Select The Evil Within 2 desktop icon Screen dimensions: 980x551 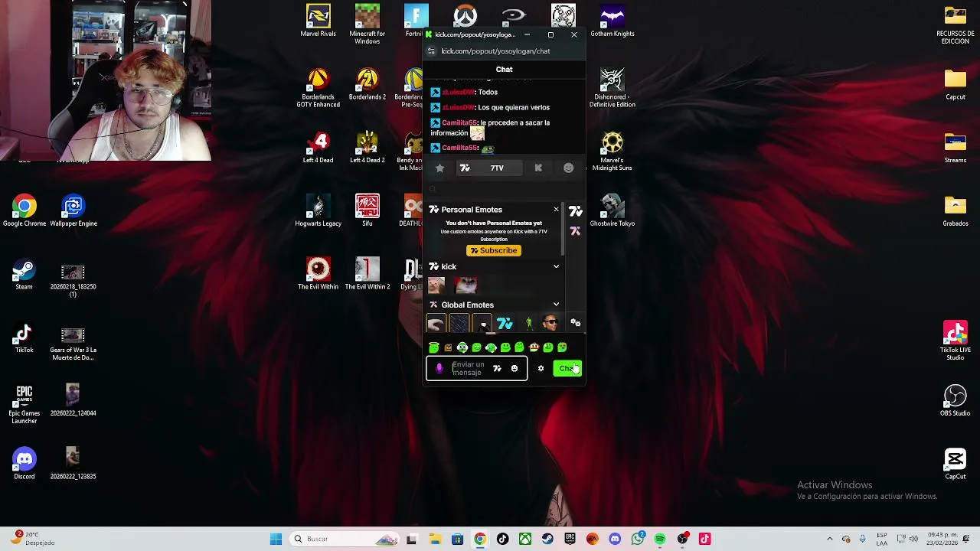tap(367, 273)
